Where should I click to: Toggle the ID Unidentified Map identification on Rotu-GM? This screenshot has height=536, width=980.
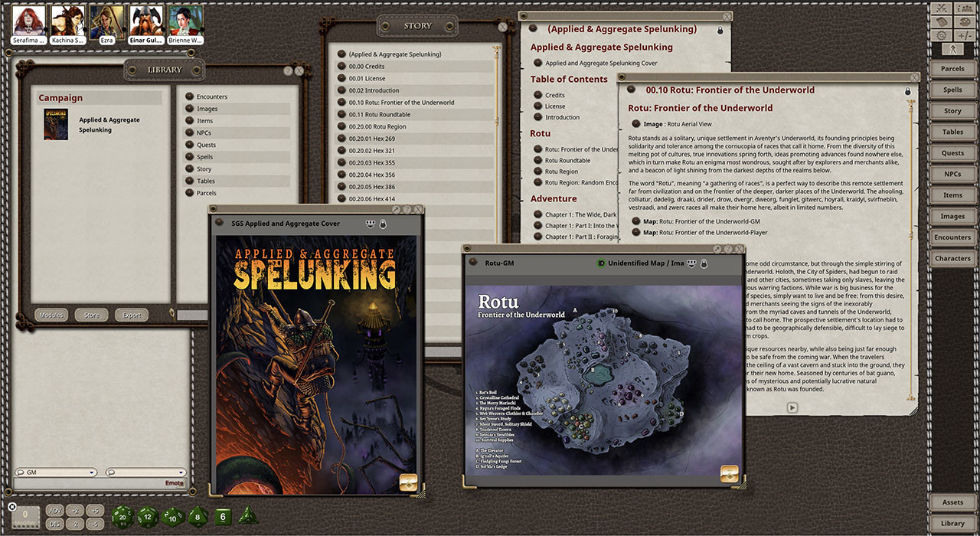tap(599, 262)
